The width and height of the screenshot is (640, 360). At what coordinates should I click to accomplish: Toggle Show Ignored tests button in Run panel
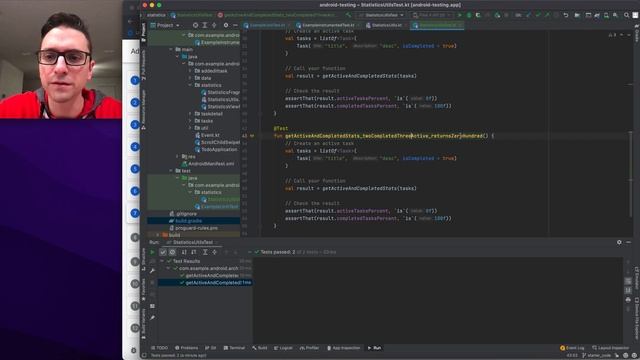pos(172,252)
